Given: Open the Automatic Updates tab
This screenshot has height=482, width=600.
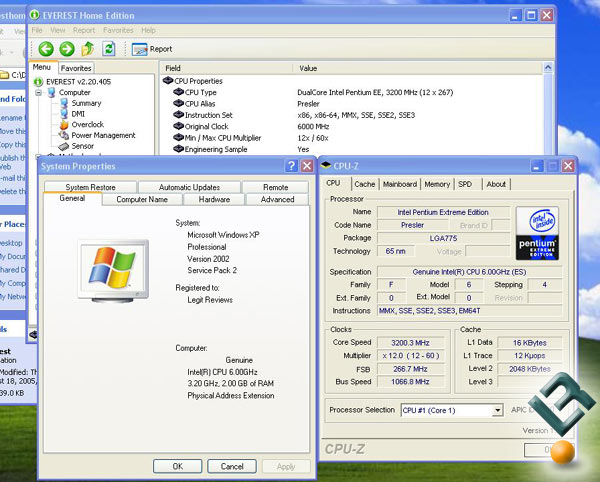Looking at the screenshot, I should pyautogui.click(x=189, y=187).
